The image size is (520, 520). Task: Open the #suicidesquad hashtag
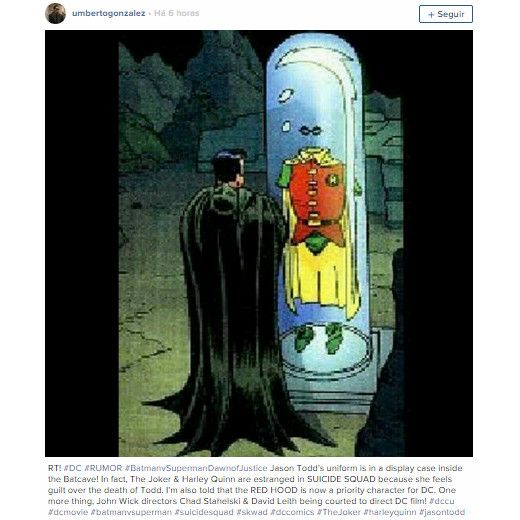[204, 512]
